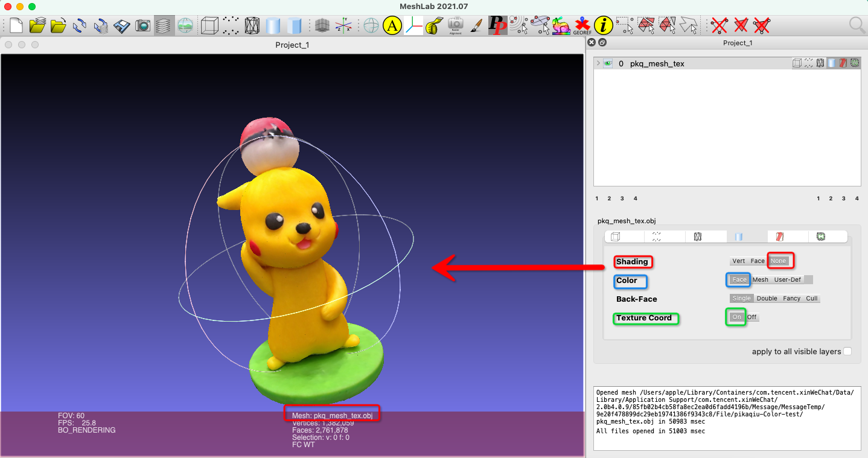Set Color mode to Mesh
This screenshot has height=458, width=868.
coord(761,280)
